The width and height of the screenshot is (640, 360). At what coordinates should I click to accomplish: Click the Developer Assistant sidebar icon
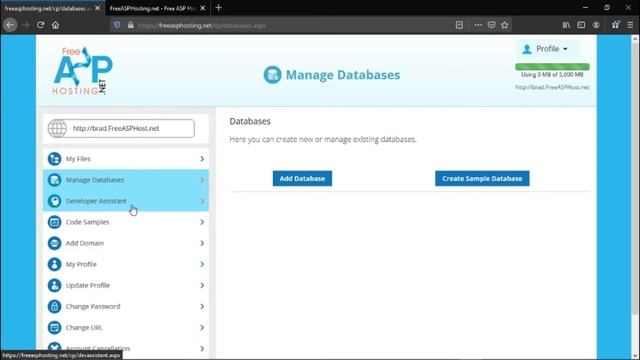pyautogui.click(x=54, y=201)
